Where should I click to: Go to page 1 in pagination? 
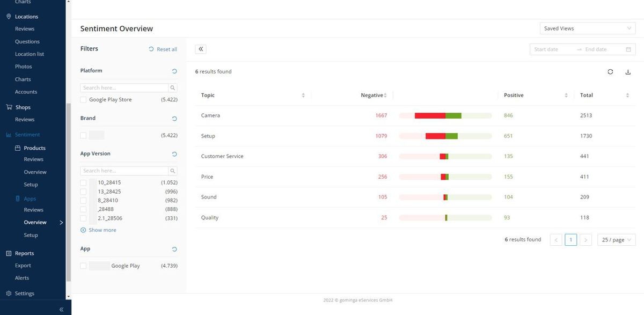click(570, 240)
